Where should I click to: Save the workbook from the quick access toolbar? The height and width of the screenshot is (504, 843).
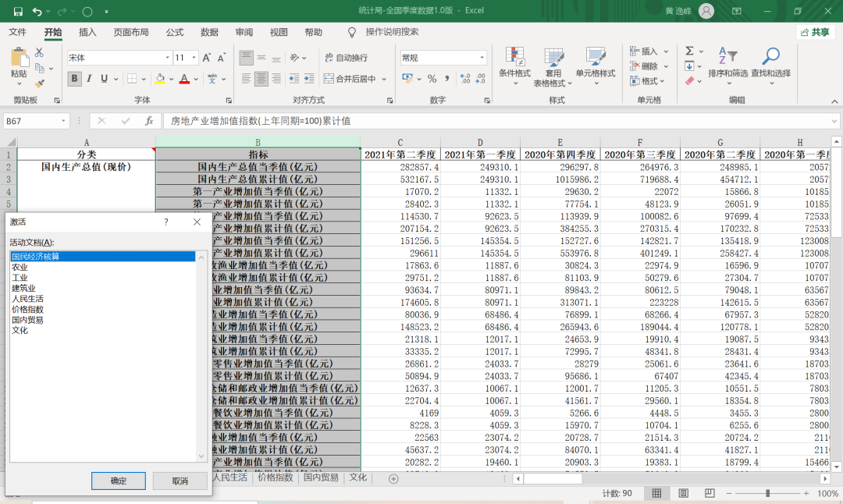point(18,11)
